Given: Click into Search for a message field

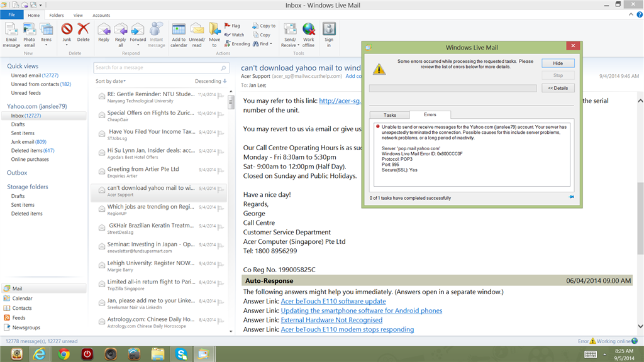Looking at the screenshot, I should click(160, 67).
